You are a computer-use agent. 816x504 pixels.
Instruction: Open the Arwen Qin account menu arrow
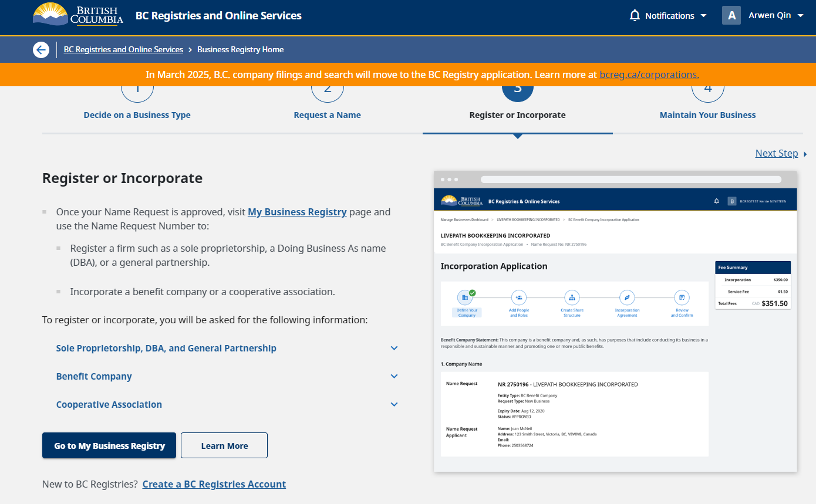pos(800,16)
